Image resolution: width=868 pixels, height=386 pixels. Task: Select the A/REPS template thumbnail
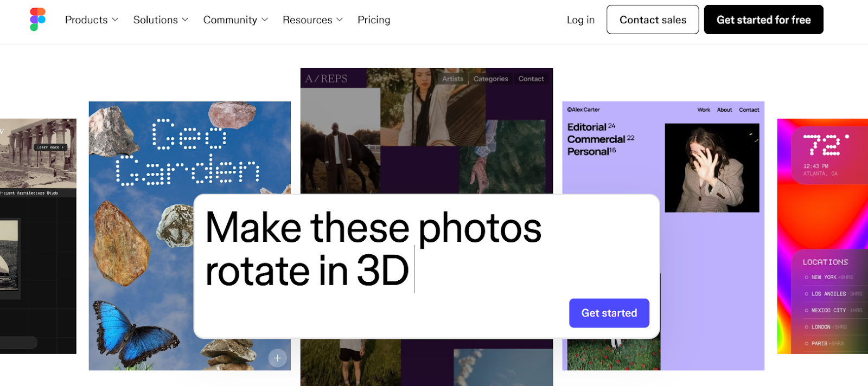(x=426, y=130)
